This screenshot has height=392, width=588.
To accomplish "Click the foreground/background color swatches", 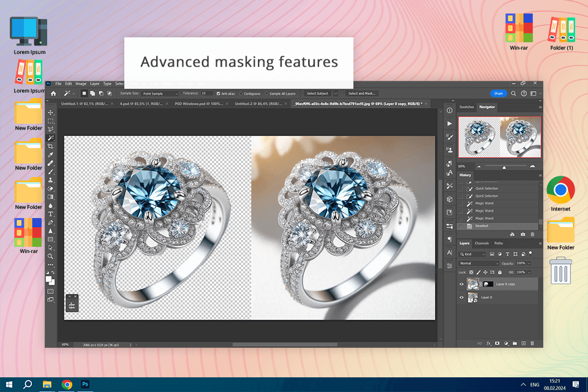I will coord(50,280).
